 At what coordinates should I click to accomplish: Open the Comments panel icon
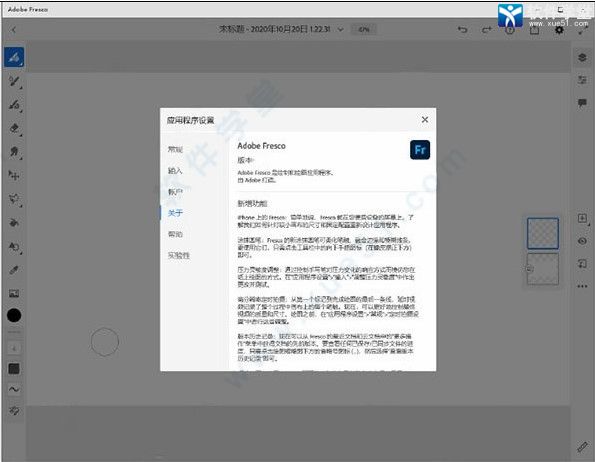tap(582, 103)
